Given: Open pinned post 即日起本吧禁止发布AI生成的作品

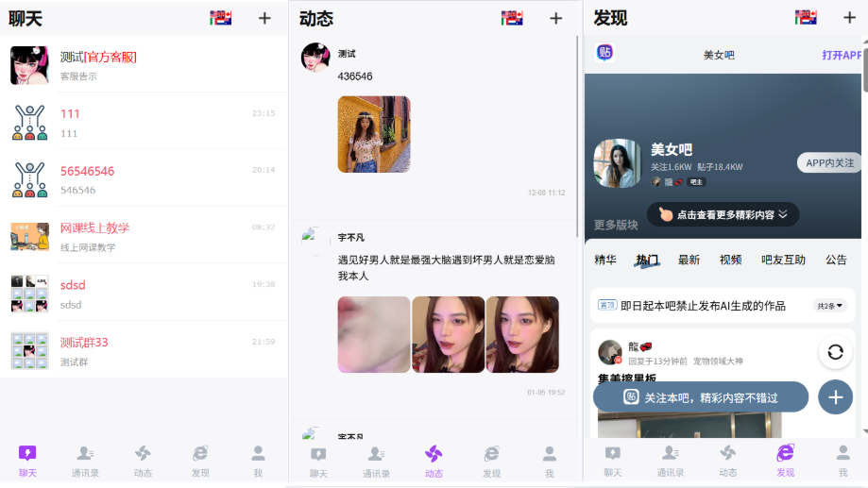Looking at the screenshot, I should tap(703, 306).
